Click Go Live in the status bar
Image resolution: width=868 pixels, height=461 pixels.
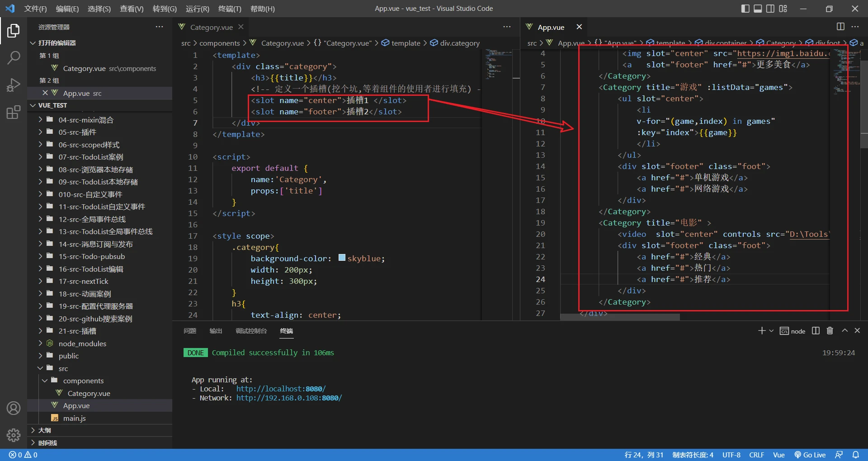[810, 455]
